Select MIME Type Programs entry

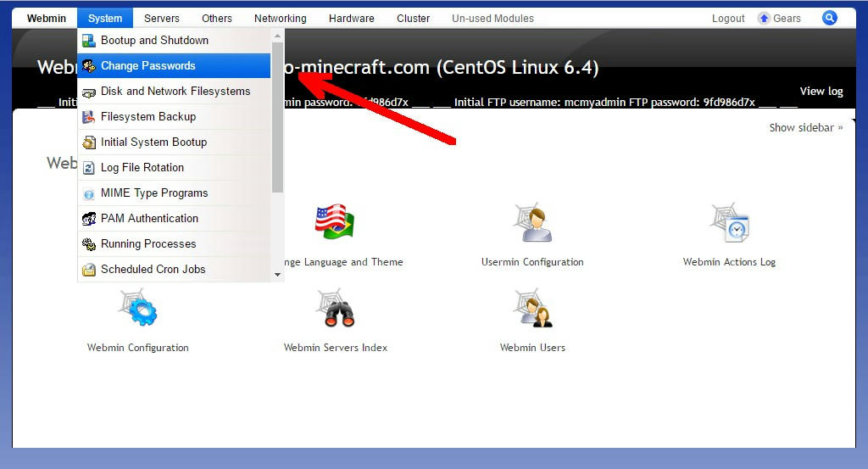click(174, 193)
